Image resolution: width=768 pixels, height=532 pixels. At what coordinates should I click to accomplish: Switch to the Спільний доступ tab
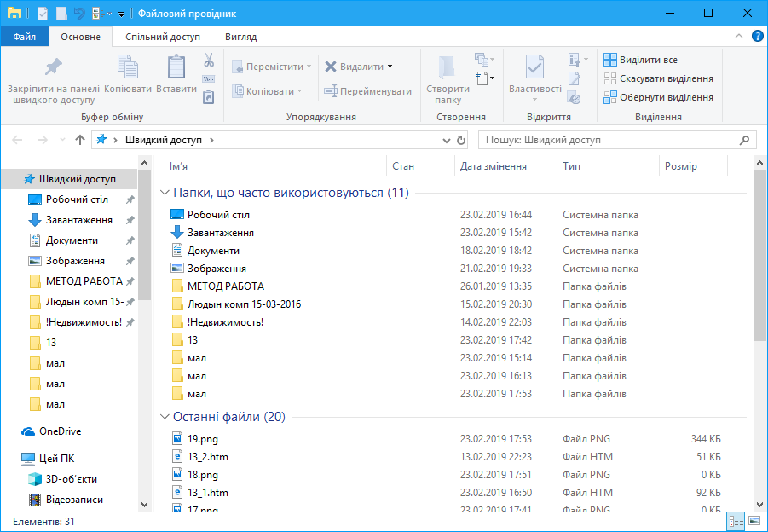(163, 37)
